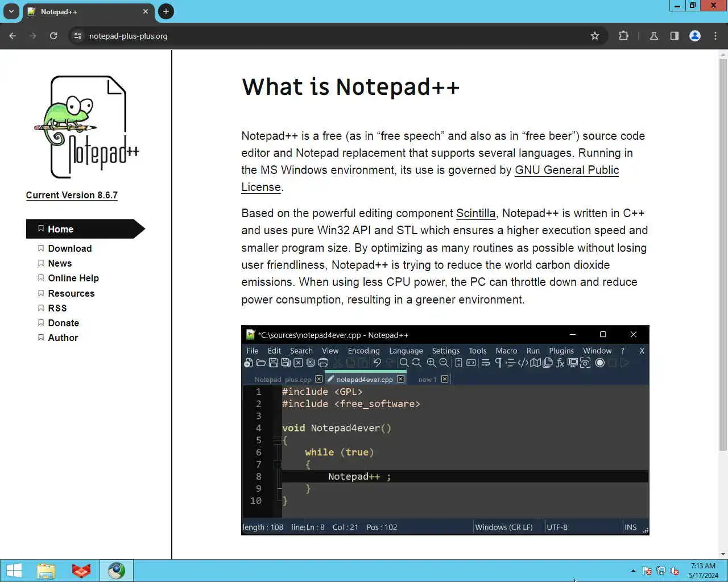Go to the Download page

point(69,248)
